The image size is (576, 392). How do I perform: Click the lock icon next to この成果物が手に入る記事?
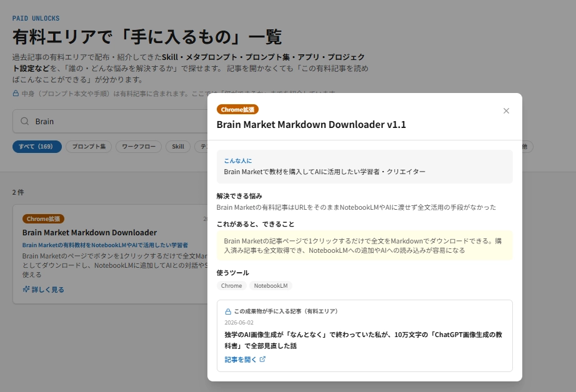pyautogui.click(x=228, y=311)
